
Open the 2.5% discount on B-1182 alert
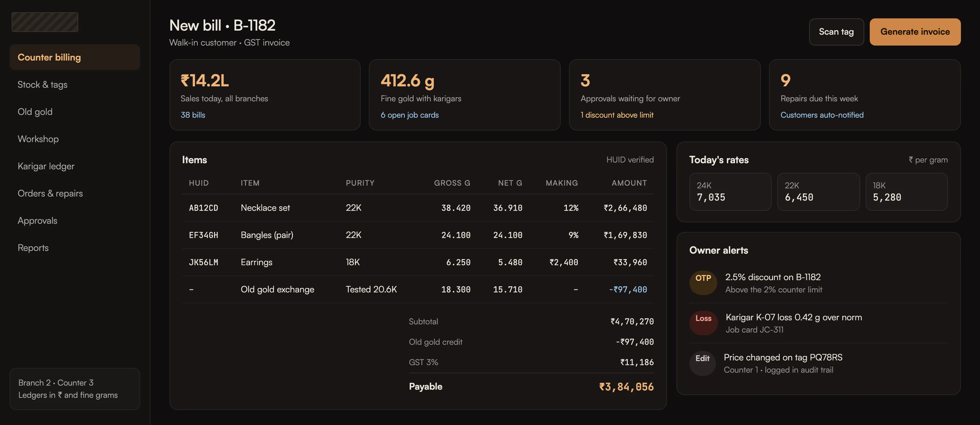818,283
